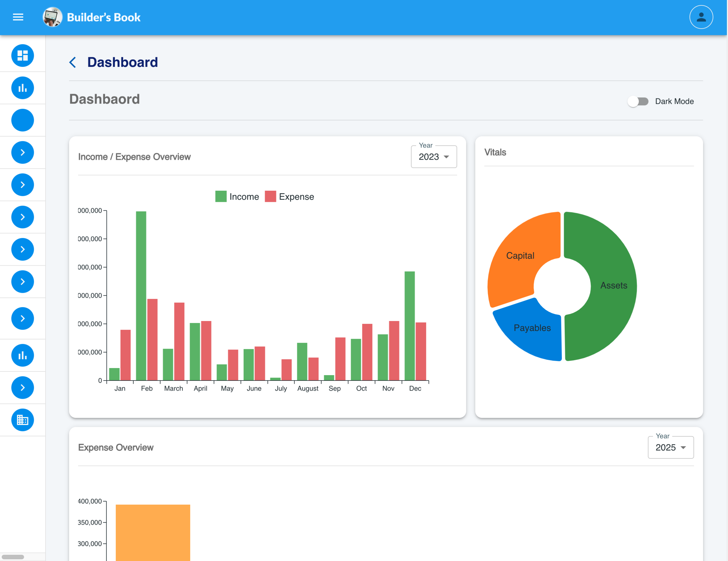Click the back arrow beside Dashboard
The width and height of the screenshot is (728, 561).
[73, 62]
